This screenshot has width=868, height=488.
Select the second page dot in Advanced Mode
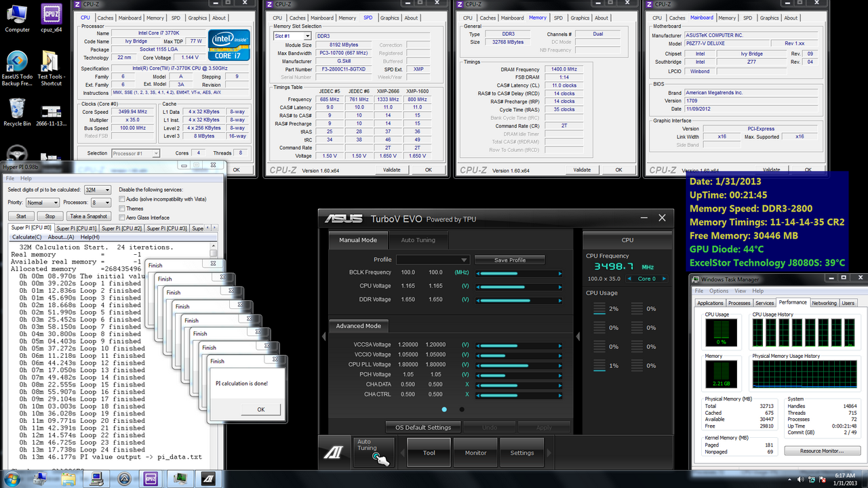(462, 409)
